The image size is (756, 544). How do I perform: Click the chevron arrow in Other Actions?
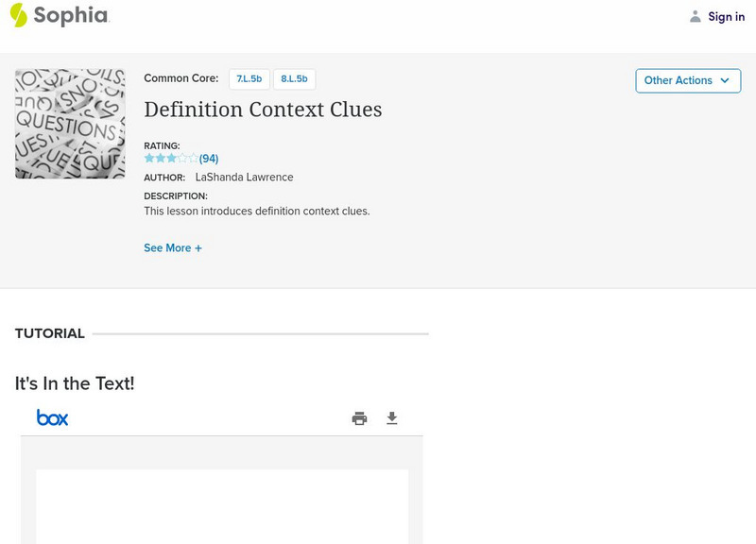725,80
